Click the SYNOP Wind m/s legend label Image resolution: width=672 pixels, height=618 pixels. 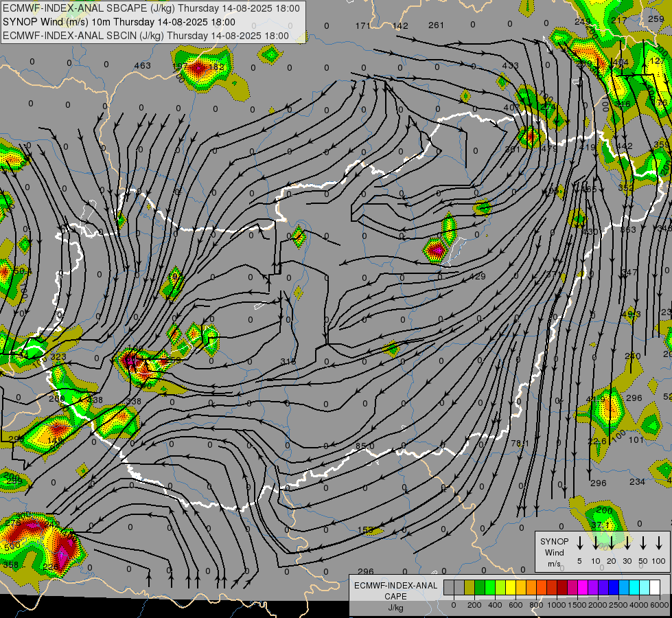(x=554, y=553)
